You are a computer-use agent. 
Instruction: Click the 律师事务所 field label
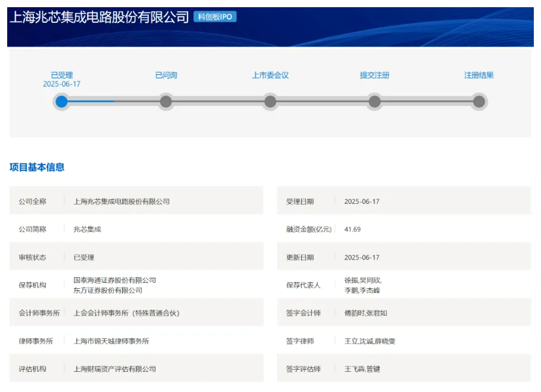pyautogui.click(x=36, y=341)
